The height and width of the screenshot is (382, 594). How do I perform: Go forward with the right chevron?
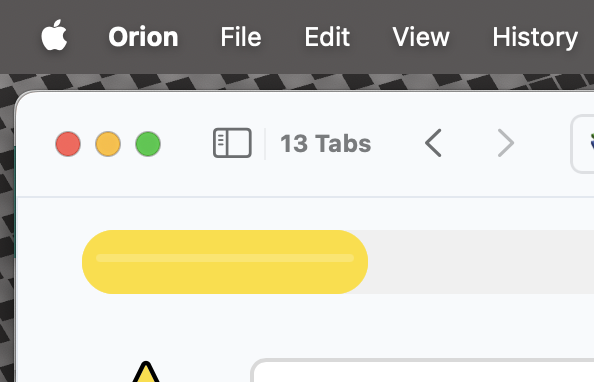point(506,143)
